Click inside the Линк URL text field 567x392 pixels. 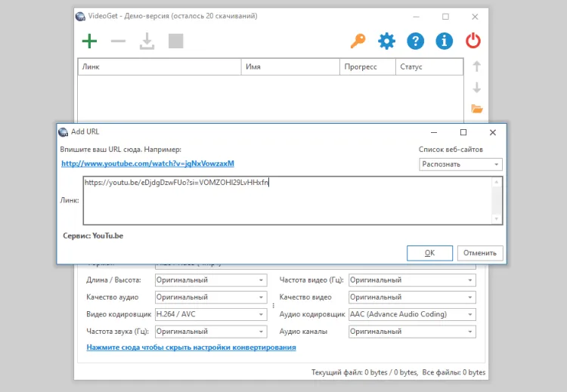click(x=287, y=201)
